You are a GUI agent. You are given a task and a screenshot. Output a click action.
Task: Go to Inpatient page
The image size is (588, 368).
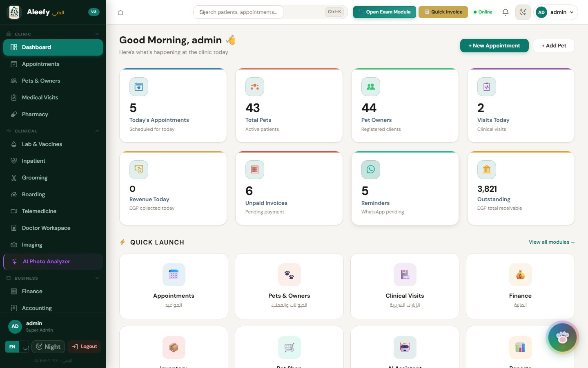[x=53, y=161]
